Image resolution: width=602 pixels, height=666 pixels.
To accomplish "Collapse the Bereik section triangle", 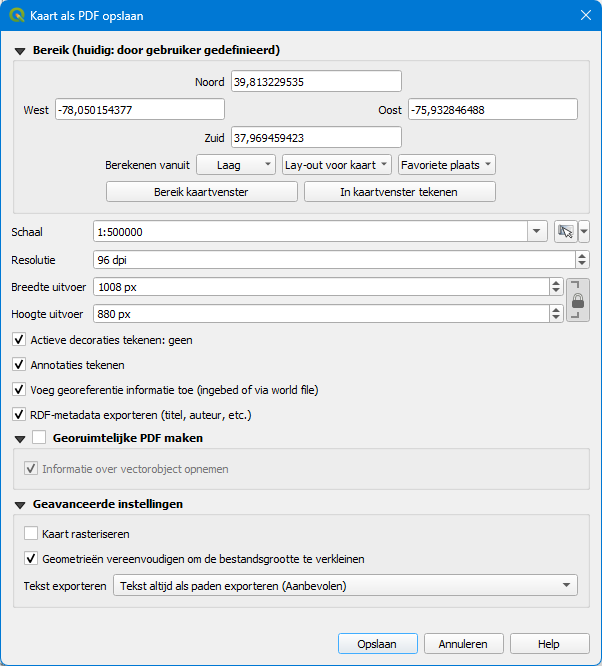I will pyautogui.click(x=20, y=50).
